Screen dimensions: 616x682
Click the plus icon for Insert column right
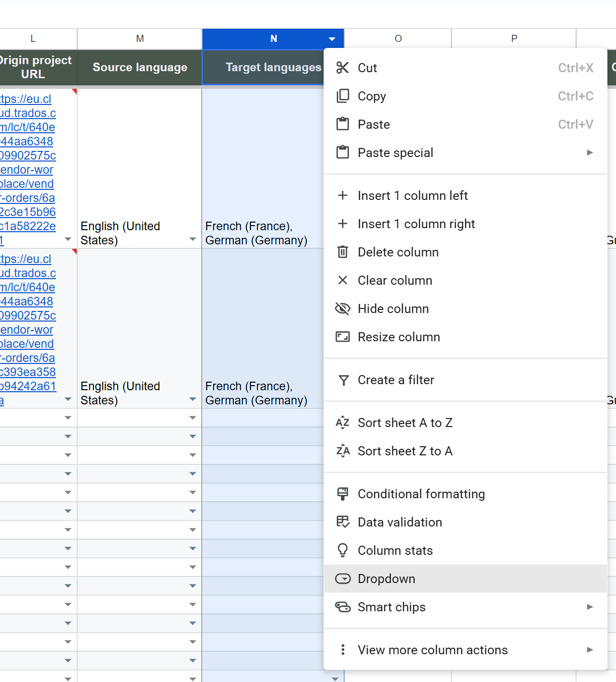click(343, 224)
